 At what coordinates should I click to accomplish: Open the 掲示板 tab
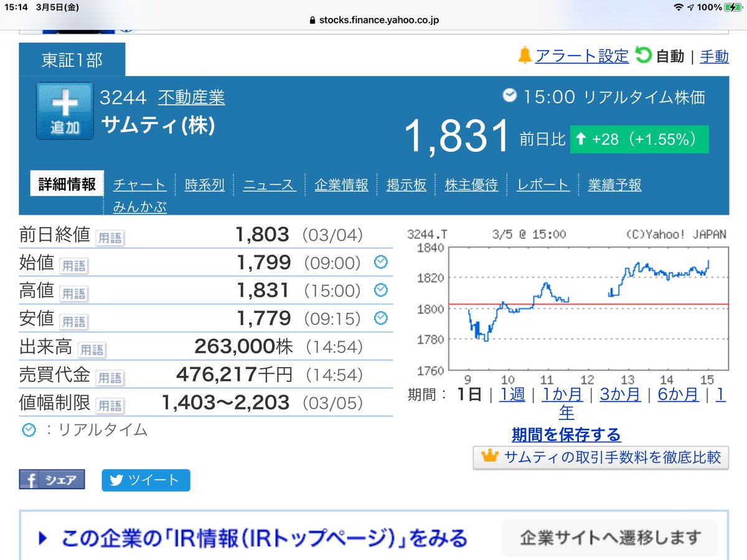pyautogui.click(x=406, y=185)
